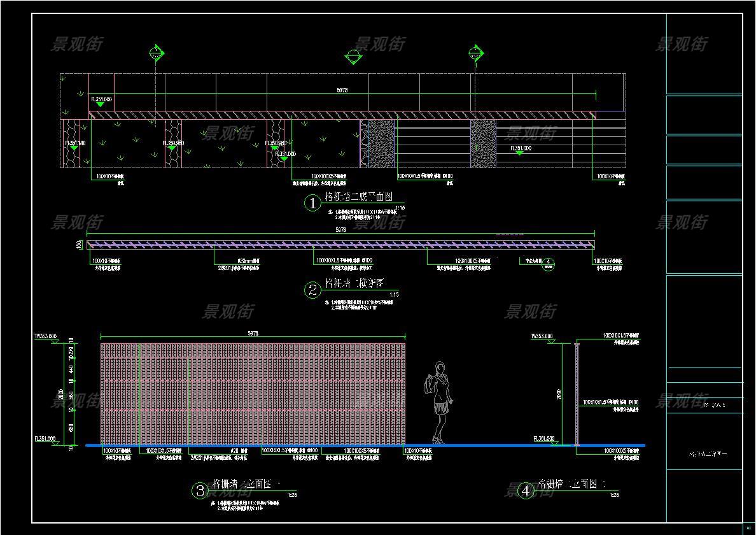The height and width of the screenshot is (535, 756).
Task: Select the 5978 dimension text in plan 1
Action: point(342,90)
